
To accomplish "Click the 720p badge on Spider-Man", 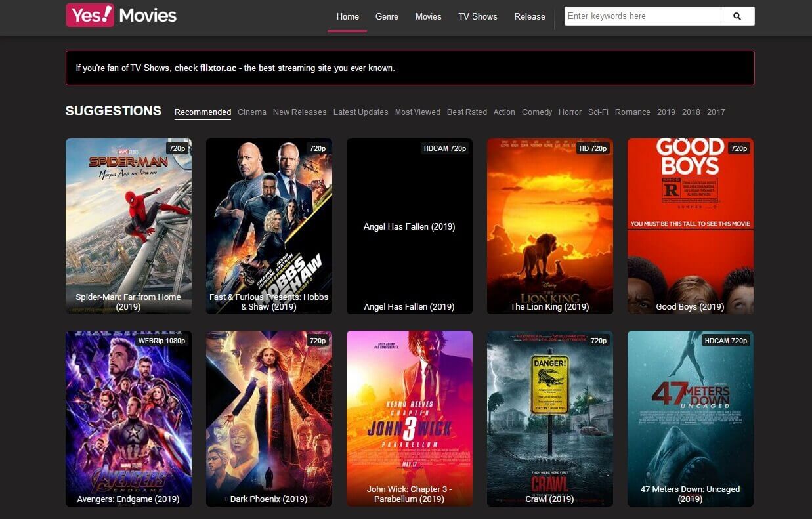I will click(x=177, y=148).
